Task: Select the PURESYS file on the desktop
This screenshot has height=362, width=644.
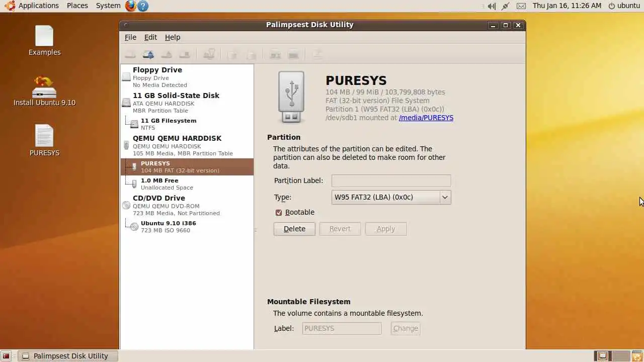Action: point(44,140)
